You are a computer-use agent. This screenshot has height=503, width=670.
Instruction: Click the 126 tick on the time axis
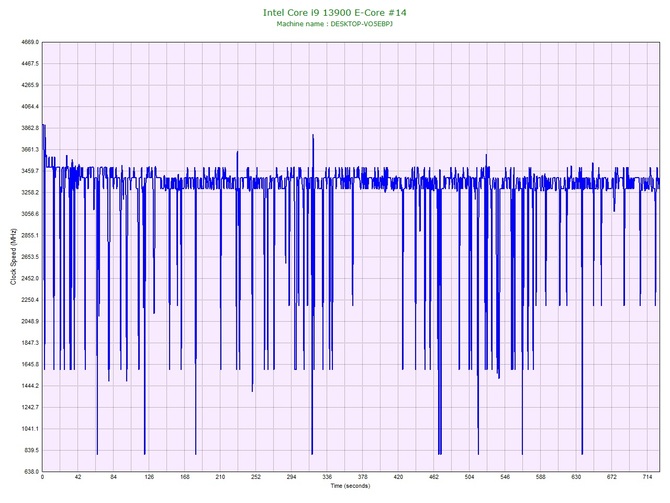pos(149,477)
